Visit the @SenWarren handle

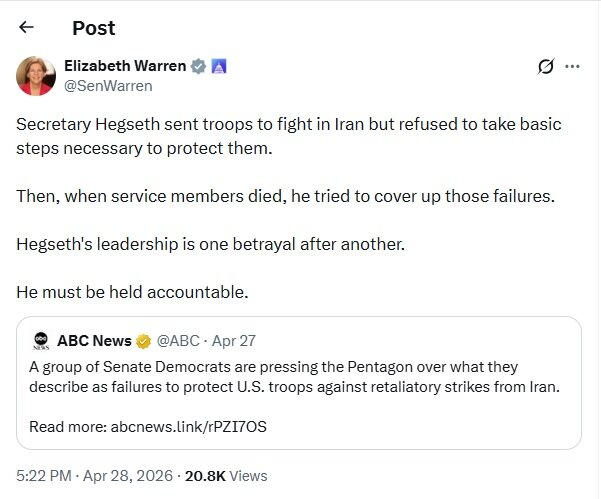click(x=108, y=86)
